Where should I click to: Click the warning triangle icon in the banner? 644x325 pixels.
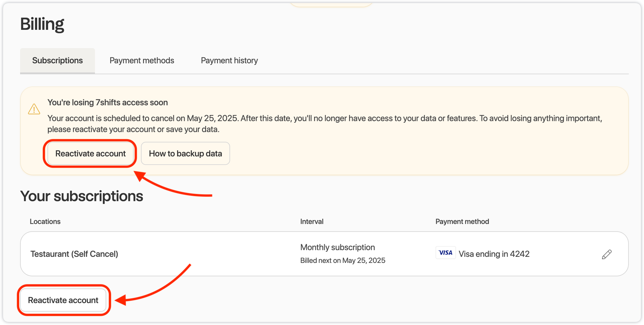tap(34, 109)
